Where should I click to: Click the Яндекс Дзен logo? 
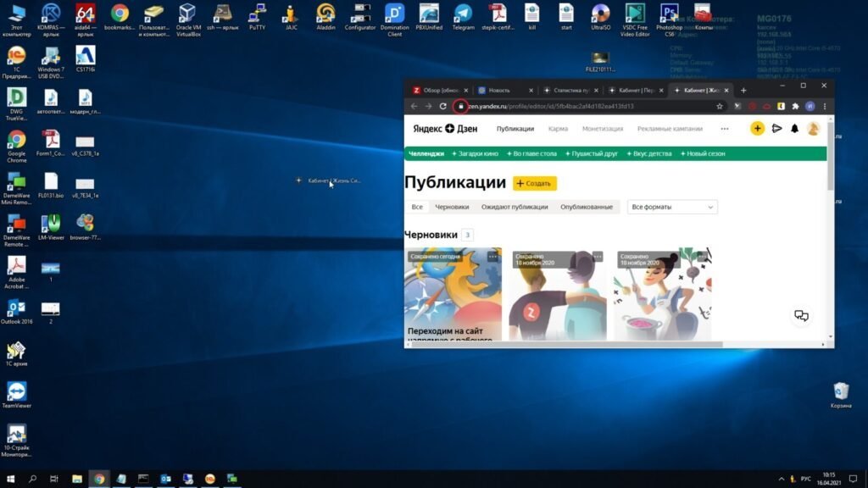pos(445,129)
